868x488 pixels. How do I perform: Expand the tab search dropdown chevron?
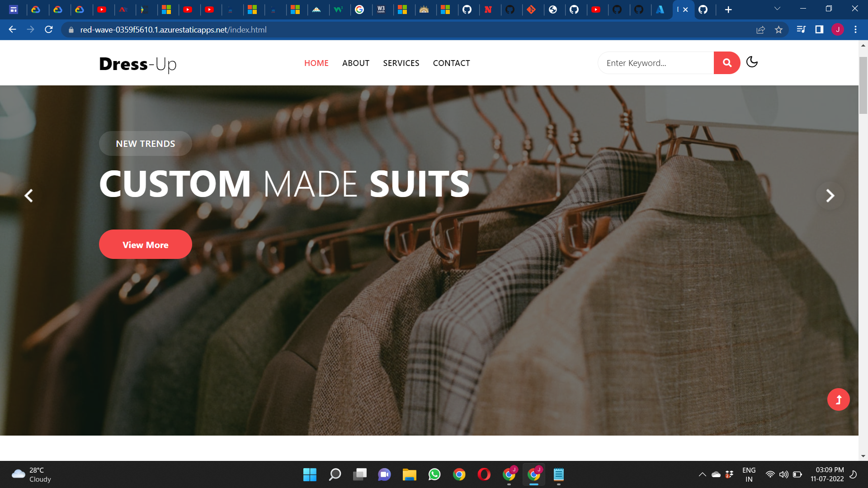click(x=777, y=9)
